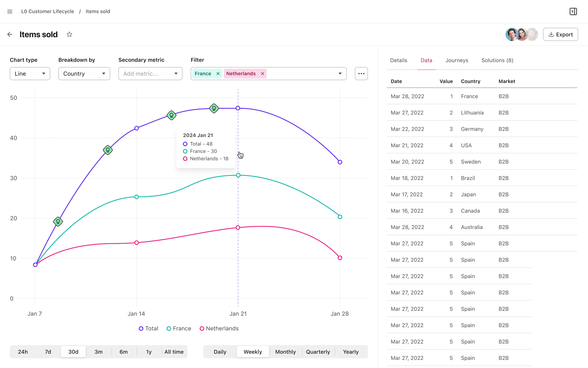
Task: Click the Export button
Action: [x=560, y=34]
